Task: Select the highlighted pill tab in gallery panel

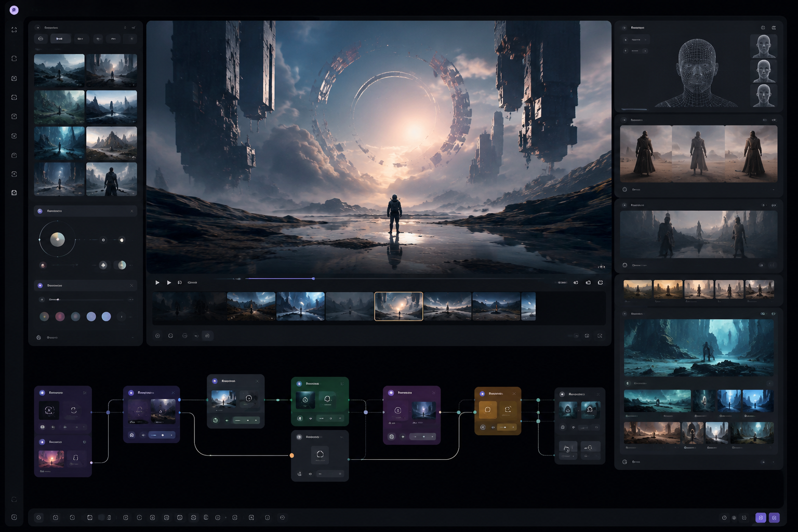Action: (x=60, y=38)
